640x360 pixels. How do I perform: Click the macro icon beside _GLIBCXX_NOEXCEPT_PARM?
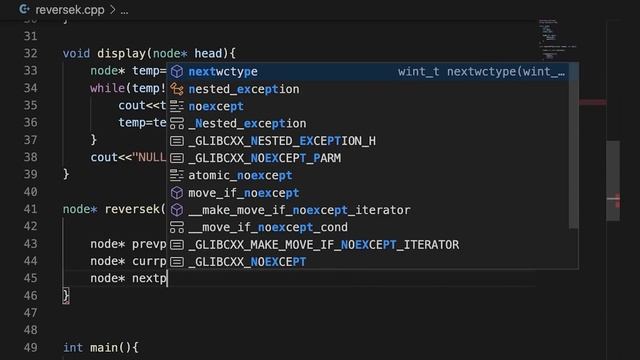(177, 158)
